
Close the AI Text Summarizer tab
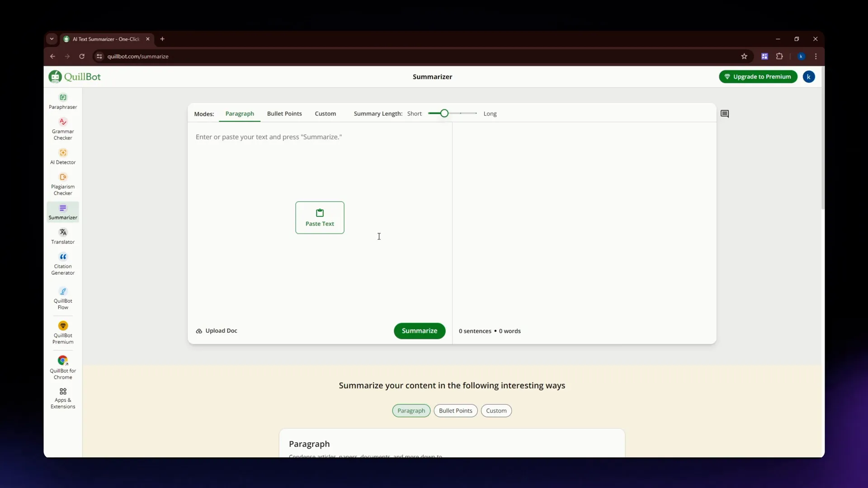(x=148, y=39)
